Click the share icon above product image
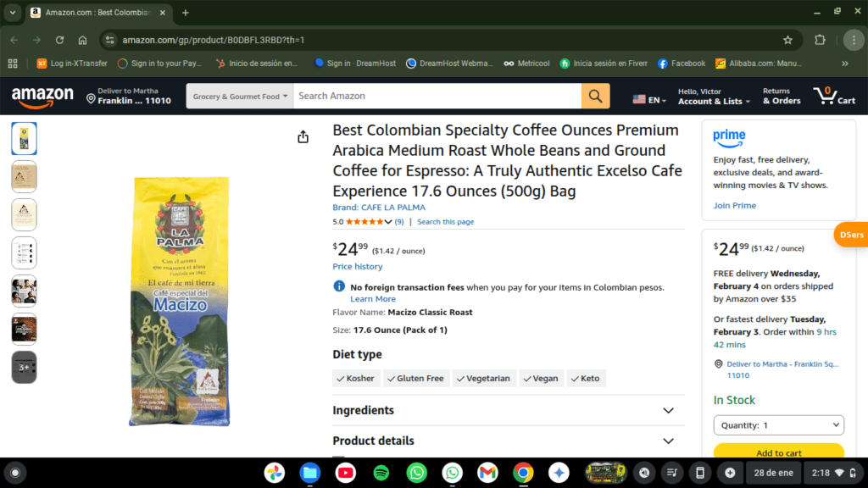This screenshot has width=868, height=488. click(303, 136)
